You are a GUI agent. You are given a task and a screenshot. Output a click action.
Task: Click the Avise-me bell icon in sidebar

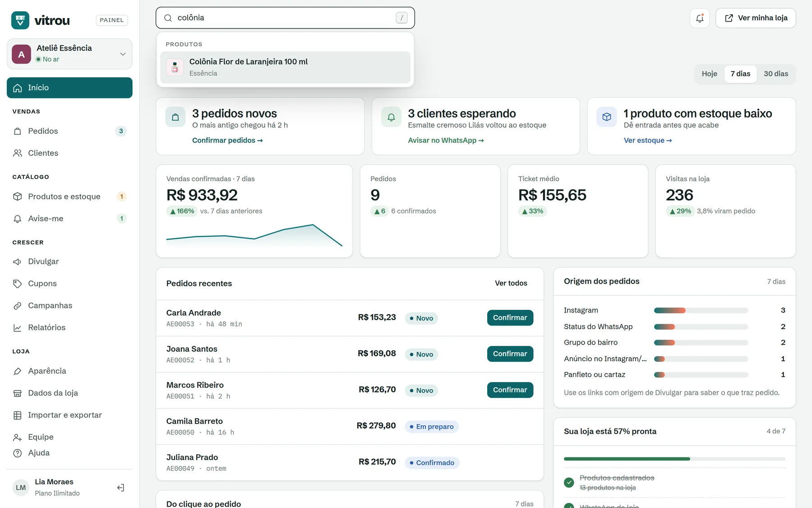tap(18, 219)
